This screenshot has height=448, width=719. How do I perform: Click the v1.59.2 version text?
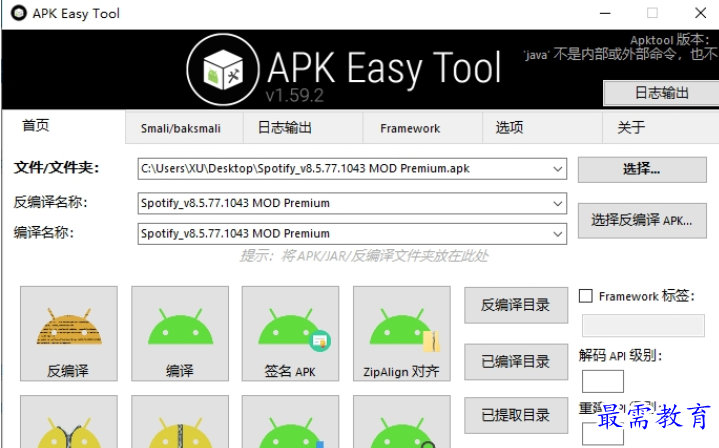[x=294, y=95]
